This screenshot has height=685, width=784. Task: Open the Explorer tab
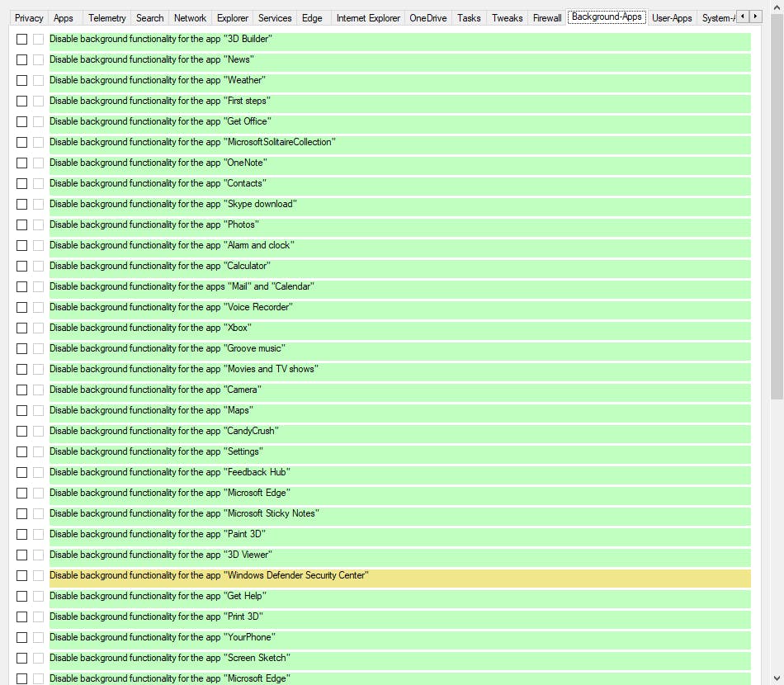(x=233, y=18)
